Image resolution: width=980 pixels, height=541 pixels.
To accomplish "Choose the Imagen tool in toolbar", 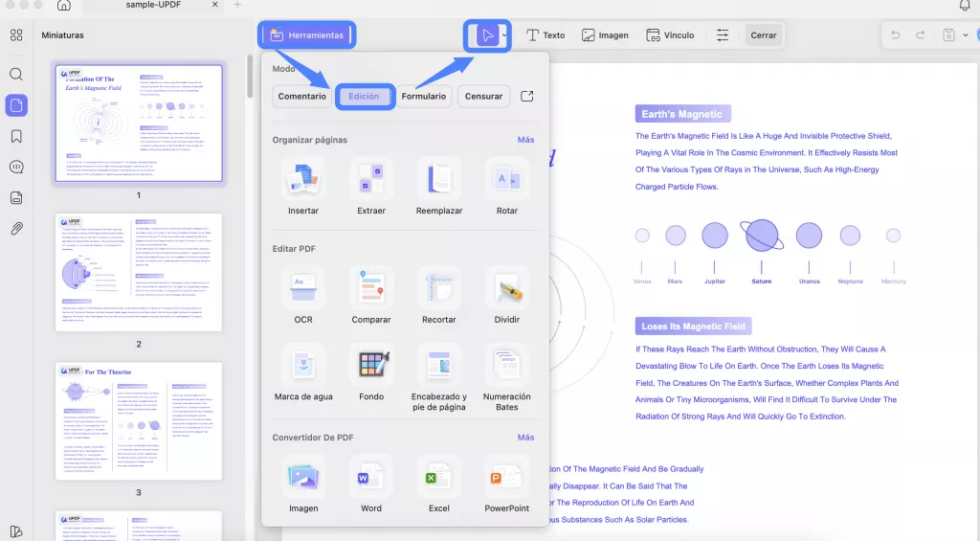I will [605, 35].
